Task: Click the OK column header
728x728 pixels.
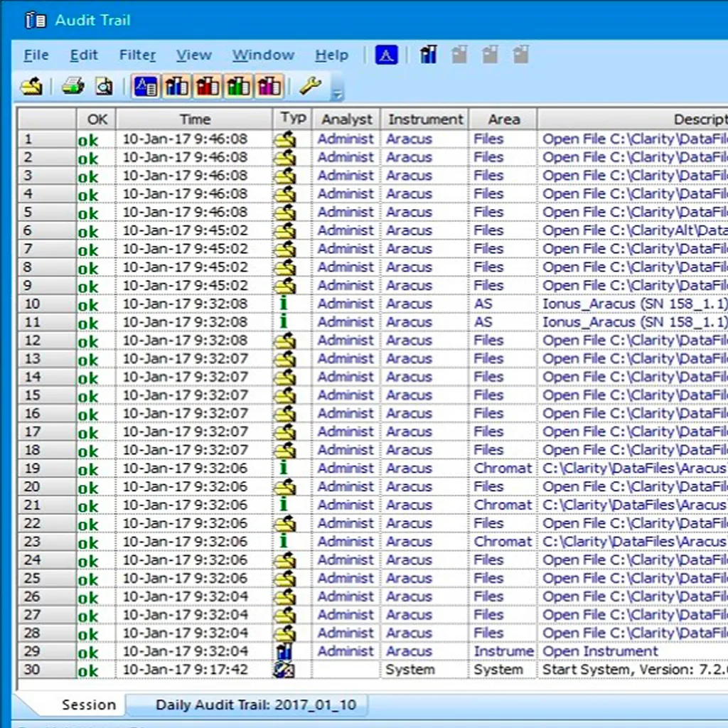Action: 97,119
